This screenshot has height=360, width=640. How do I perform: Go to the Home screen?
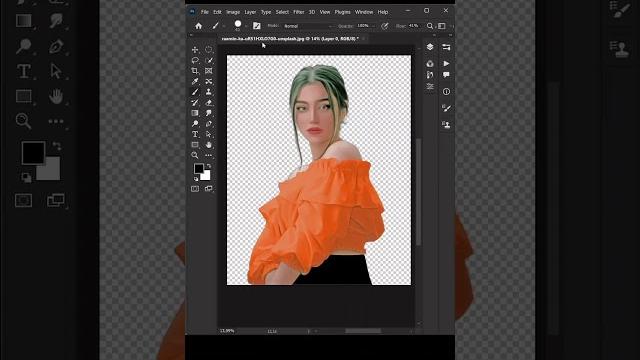(198, 26)
